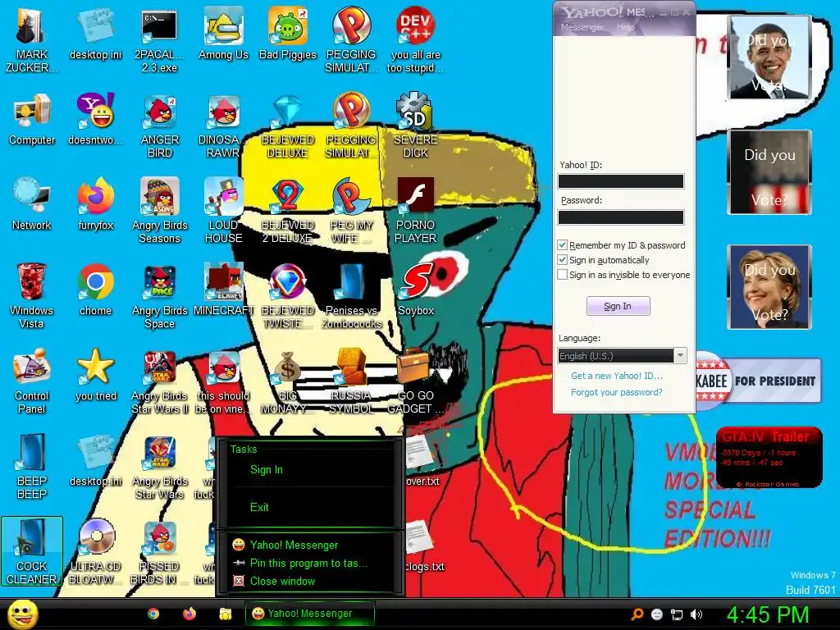Image resolution: width=840 pixels, height=630 pixels.
Task: Launch Chrome from the taskbar quick launch
Action: 153,614
